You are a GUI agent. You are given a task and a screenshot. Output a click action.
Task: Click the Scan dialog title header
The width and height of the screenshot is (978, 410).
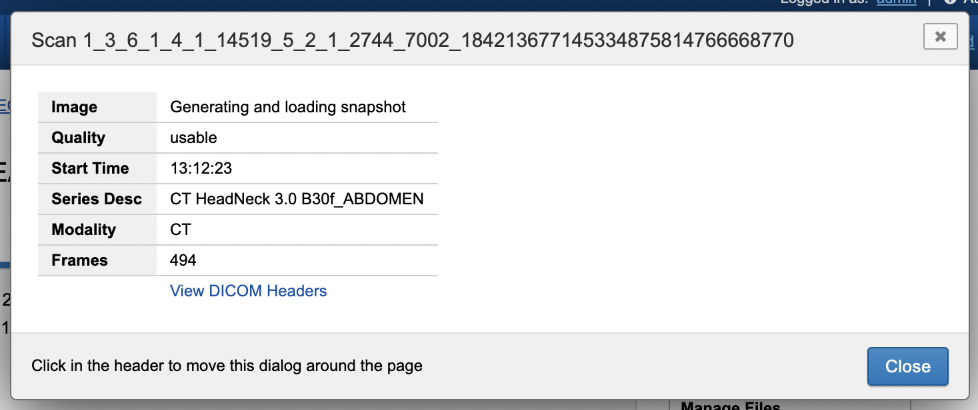point(412,40)
